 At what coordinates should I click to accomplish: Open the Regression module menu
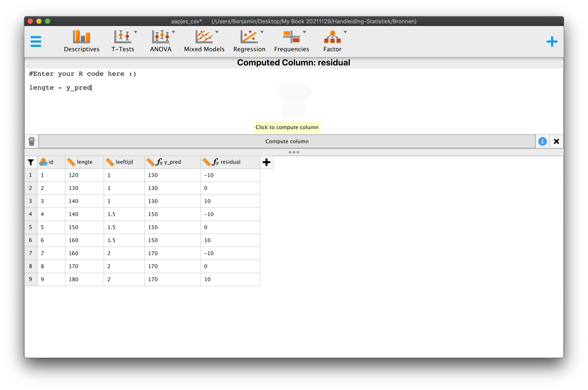click(x=249, y=41)
